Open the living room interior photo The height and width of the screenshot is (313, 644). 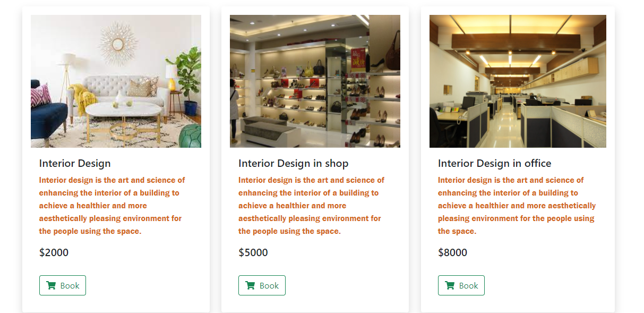116,81
